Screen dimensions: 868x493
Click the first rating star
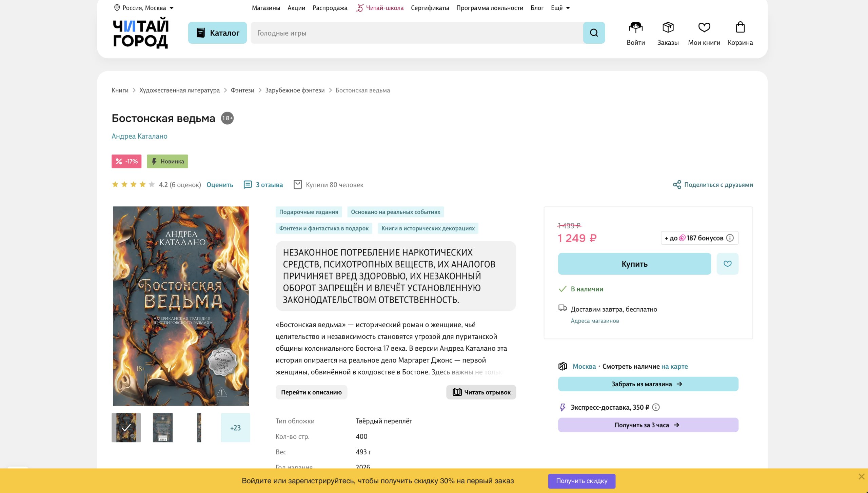point(115,184)
